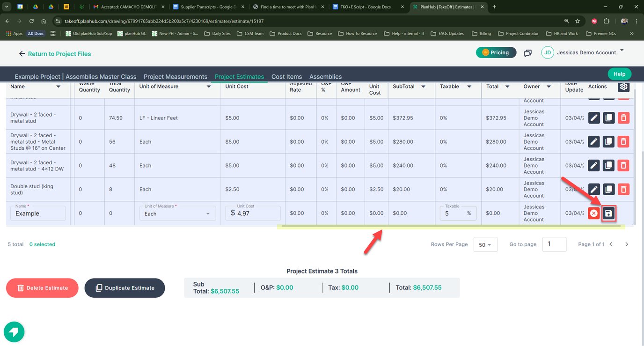Viewport: 644px width, 346px height.
Task: Click the Duplicate Estimate button
Action: point(125,288)
